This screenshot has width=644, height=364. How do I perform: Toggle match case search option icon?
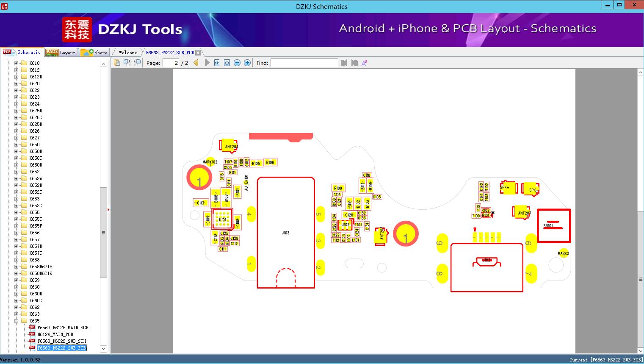pos(364,63)
